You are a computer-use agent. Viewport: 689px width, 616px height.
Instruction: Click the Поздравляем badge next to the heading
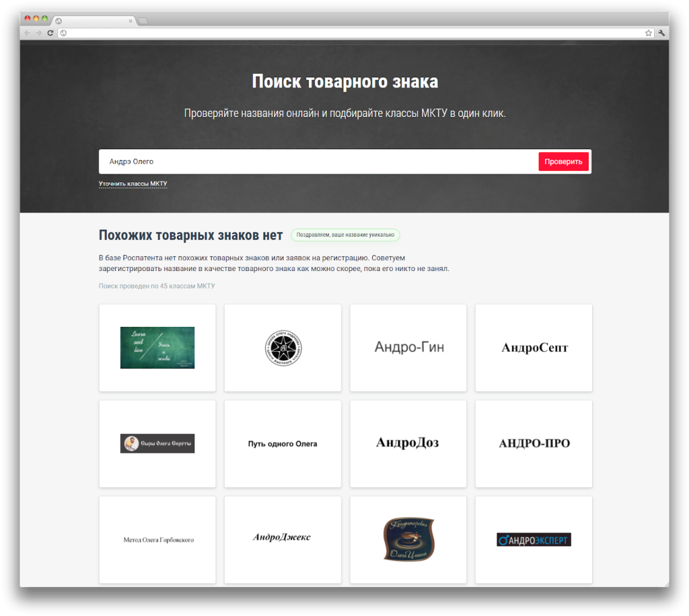pos(345,235)
